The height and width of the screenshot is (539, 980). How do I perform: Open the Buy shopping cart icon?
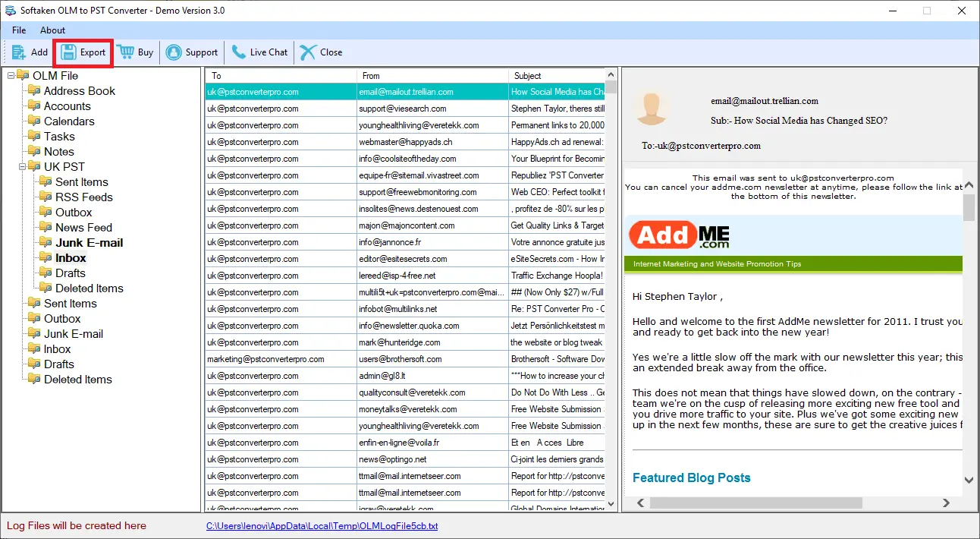pyautogui.click(x=125, y=52)
